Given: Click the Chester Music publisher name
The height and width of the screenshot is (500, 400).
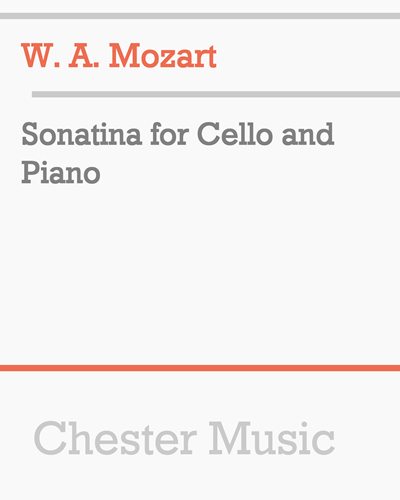Looking at the screenshot, I should 184,438.
